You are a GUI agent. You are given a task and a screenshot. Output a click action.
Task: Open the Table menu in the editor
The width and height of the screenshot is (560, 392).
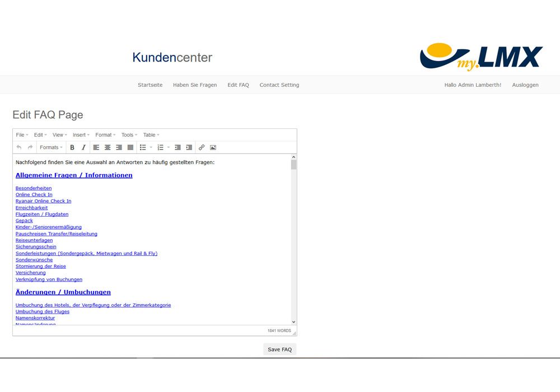151,135
